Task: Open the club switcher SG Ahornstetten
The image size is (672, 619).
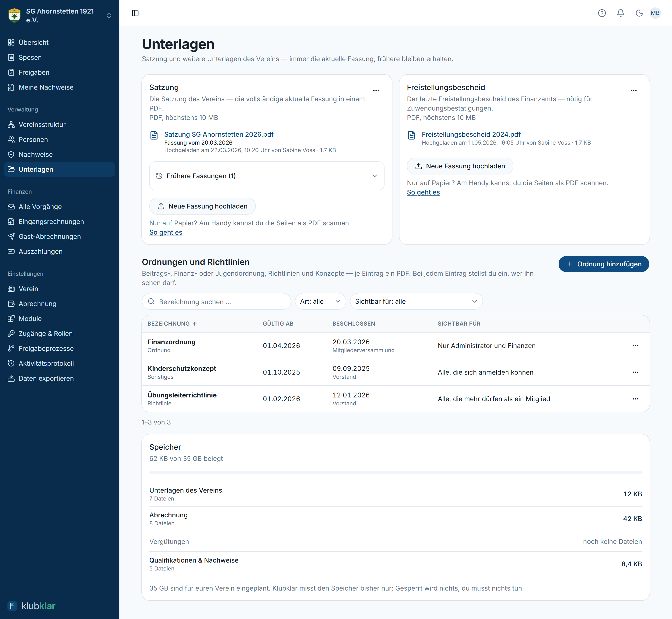Action: [x=60, y=15]
